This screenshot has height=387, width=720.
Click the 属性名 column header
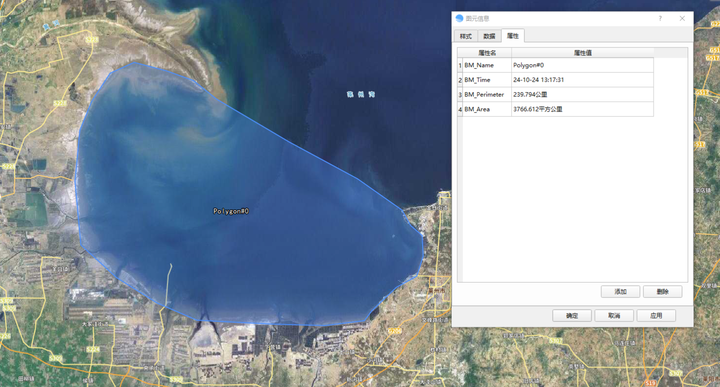pos(487,53)
